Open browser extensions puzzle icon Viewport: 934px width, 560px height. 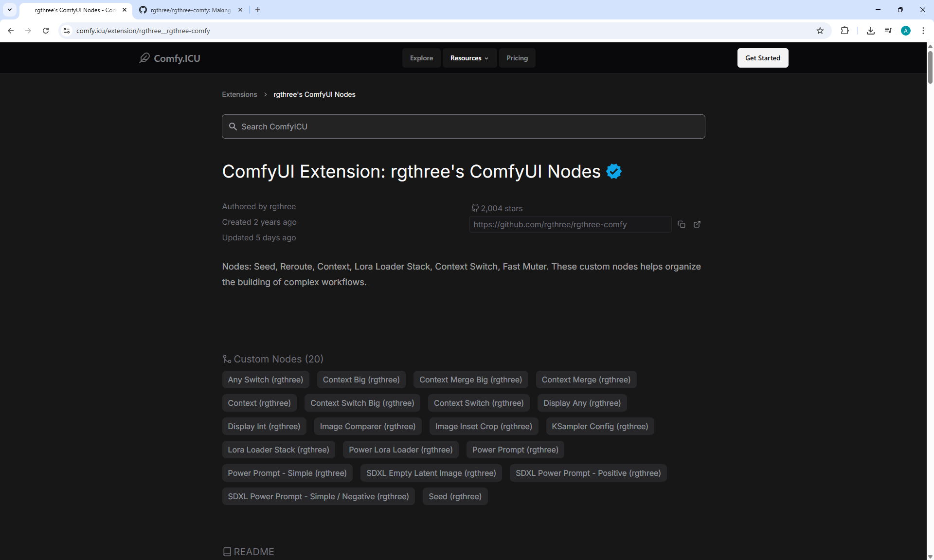pos(844,31)
